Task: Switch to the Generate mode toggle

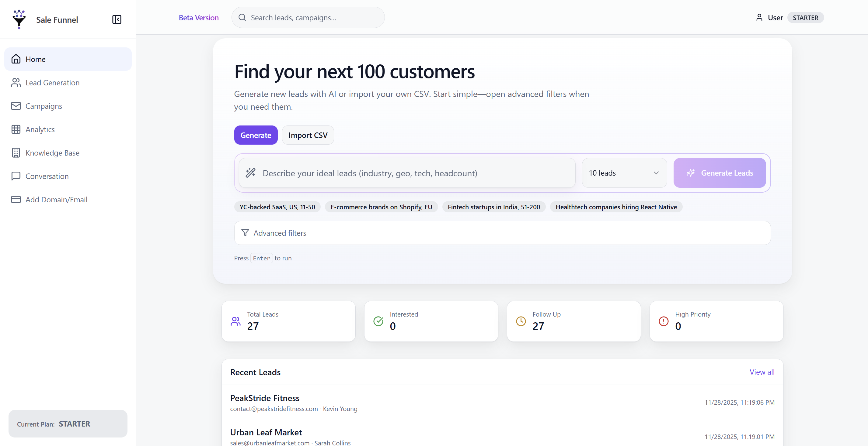Action: point(256,135)
